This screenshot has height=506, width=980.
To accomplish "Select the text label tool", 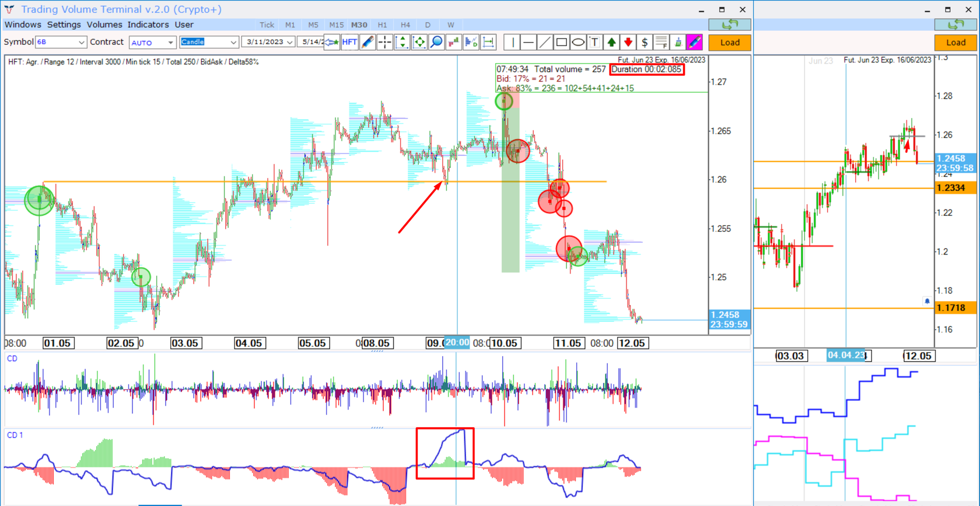I will click(594, 42).
